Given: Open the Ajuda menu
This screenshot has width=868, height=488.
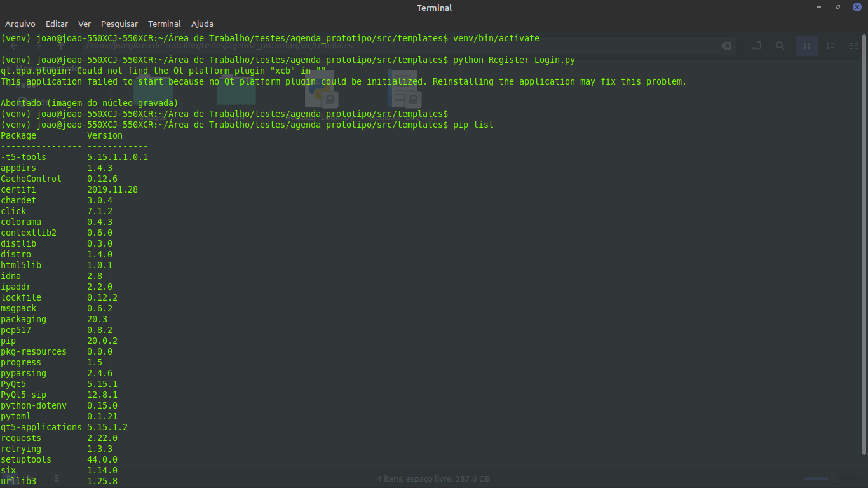Looking at the screenshot, I should coord(202,24).
